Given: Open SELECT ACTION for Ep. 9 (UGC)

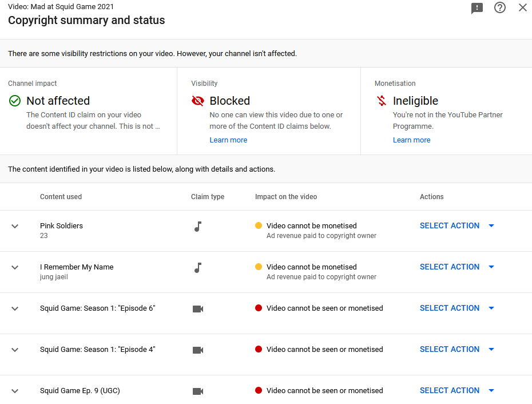Looking at the screenshot, I should tap(456, 390).
